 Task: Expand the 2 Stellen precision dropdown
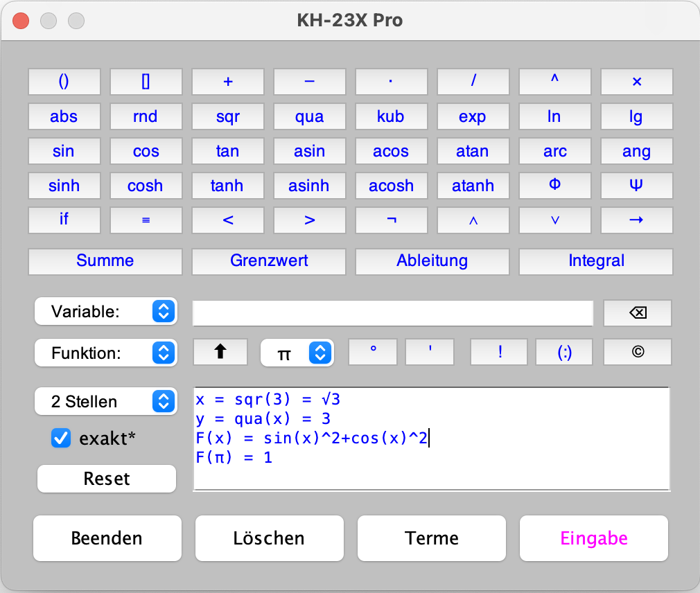[105, 401]
